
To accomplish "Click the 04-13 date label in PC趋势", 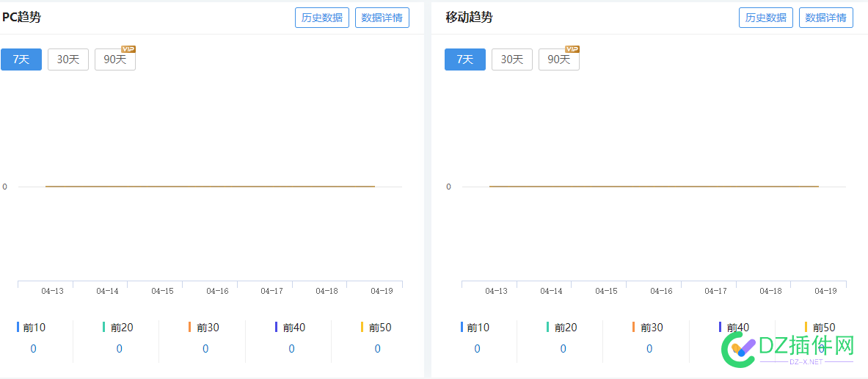I will pos(52,291).
